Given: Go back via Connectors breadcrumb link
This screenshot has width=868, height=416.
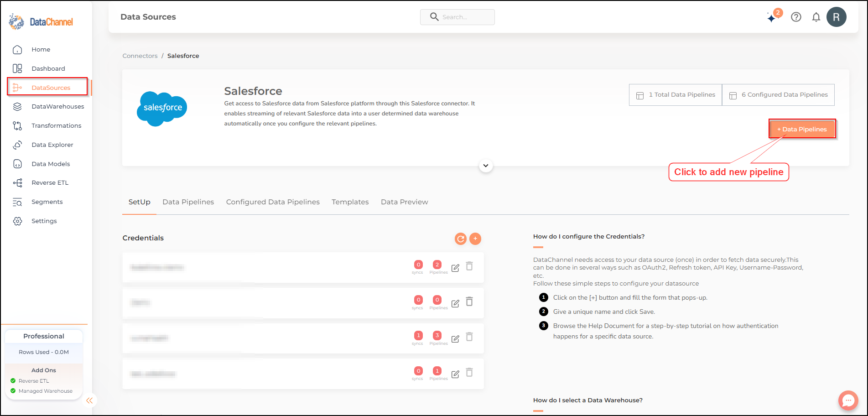Looking at the screenshot, I should point(140,56).
